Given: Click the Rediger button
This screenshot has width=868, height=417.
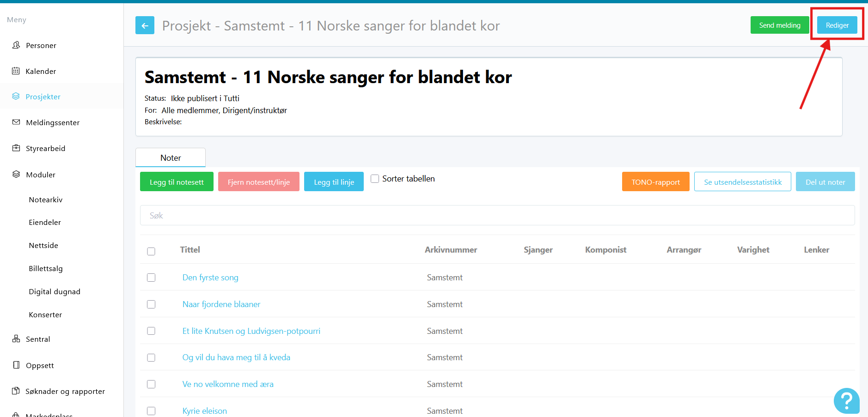Looking at the screenshot, I should [837, 25].
